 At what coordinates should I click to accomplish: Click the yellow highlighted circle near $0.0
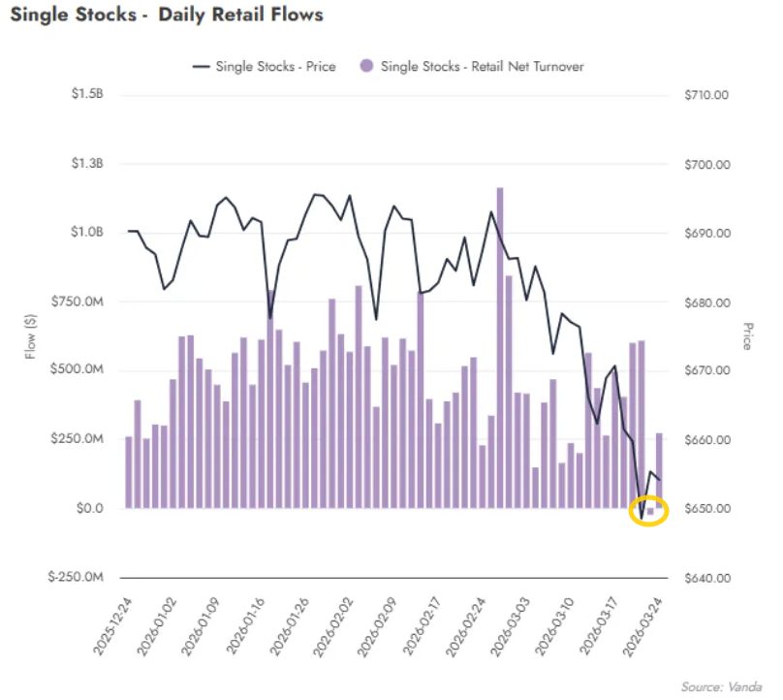point(648,511)
